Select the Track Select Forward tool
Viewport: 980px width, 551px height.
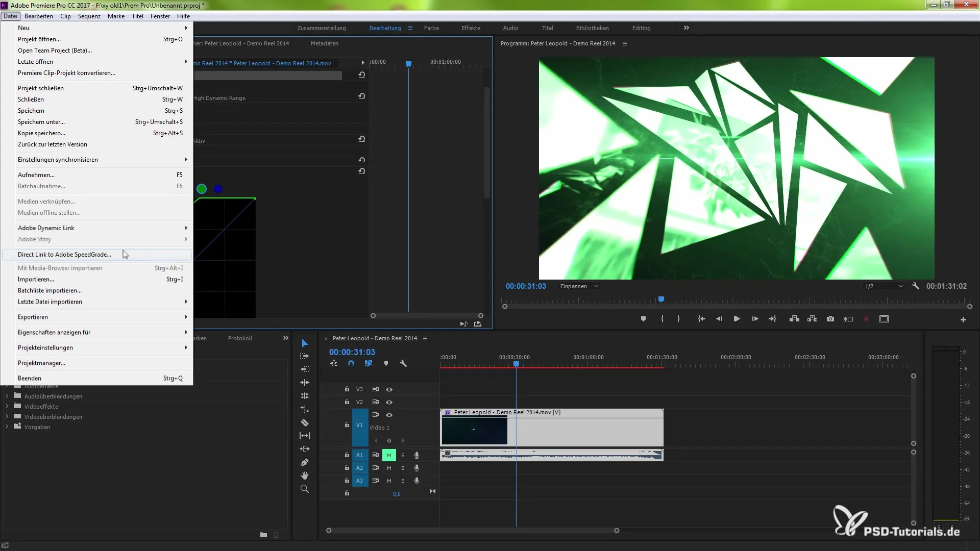[305, 356]
